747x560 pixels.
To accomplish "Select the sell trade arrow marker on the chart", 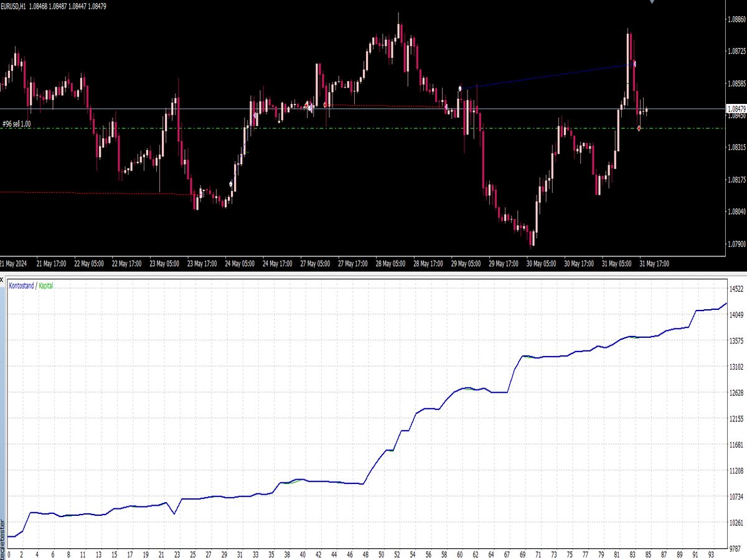I will point(635,64).
